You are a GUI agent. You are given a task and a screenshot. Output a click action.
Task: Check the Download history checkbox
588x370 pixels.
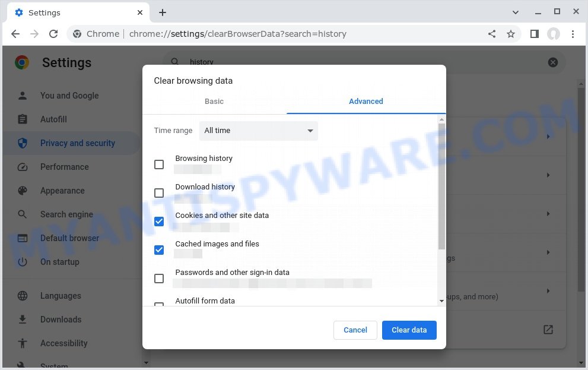(x=159, y=193)
